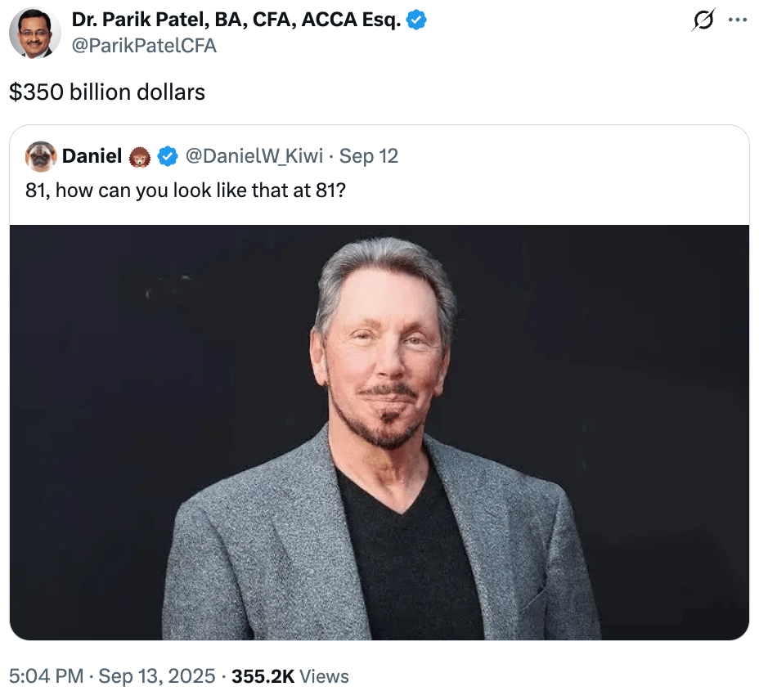Click the word Views beside the count
Viewport: 759px width, 700px height.
[x=324, y=676]
